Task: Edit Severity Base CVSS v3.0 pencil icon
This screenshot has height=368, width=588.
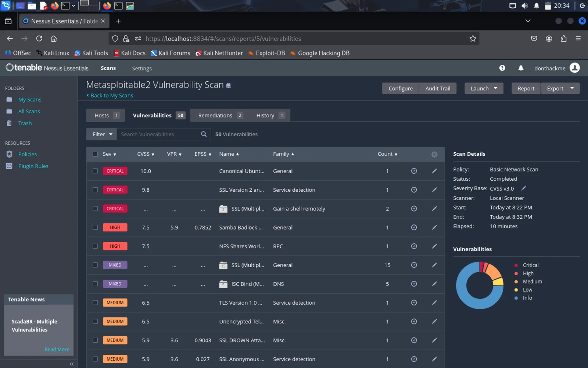Action: [524, 188]
